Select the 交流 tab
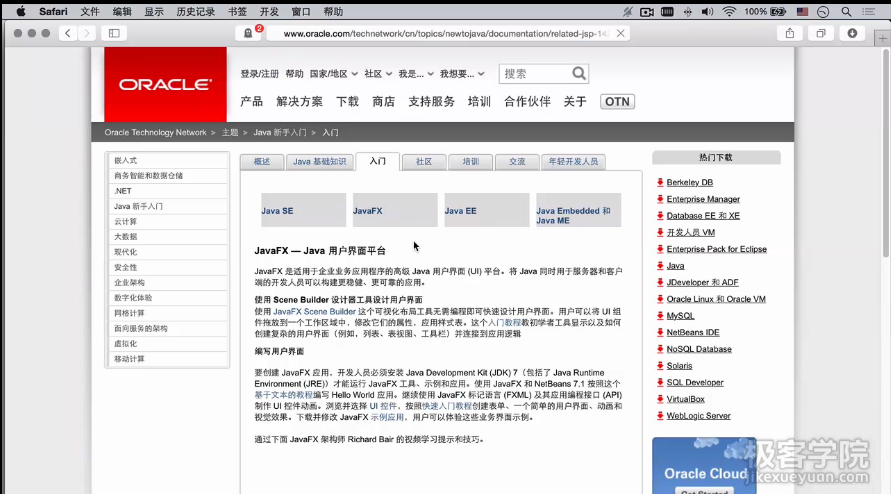 click(x=517, y=161)
